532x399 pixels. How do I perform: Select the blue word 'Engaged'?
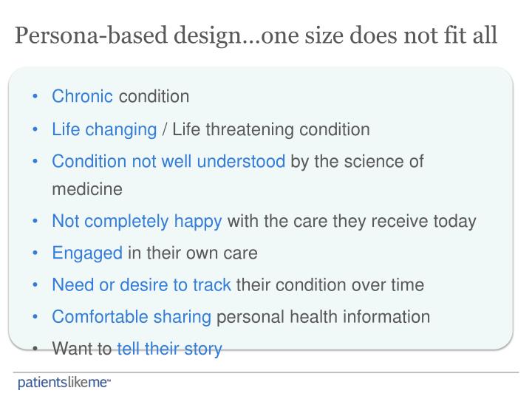tap(87, 253)
